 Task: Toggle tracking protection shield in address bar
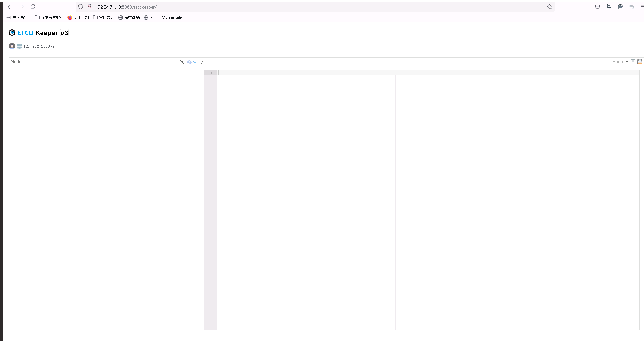[x=81, y=7]
